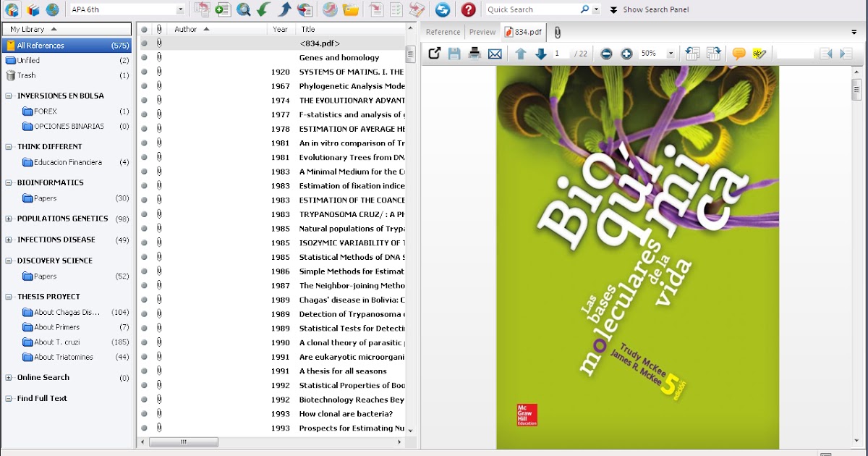
Task: Toggle read dot for 'F-statistics and analysis' row
Action: pyautogui.click(x=144, y=114)
